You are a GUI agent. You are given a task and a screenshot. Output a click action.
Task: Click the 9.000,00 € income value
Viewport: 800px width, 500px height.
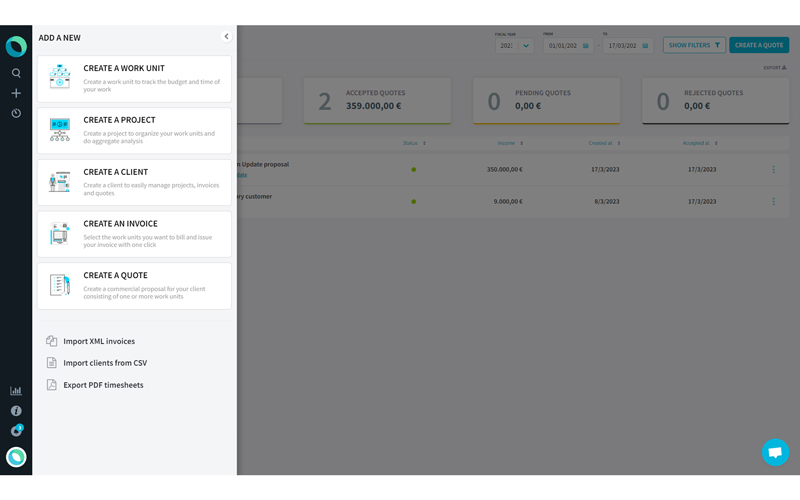click(x=508, y=202)
